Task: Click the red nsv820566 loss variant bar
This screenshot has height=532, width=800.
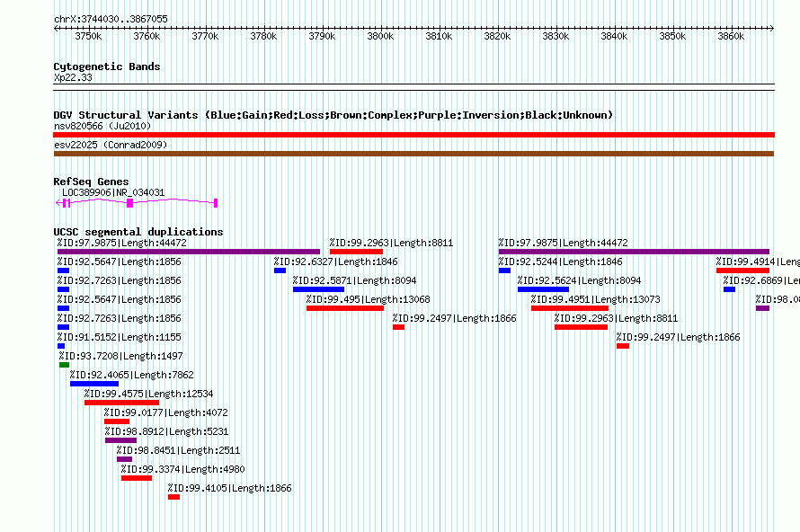Action: [413, 135]
